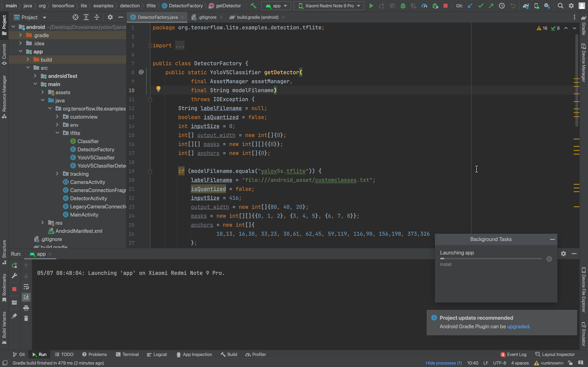The height and width of the screenshot is (367, 588).
Task: Click the upgraded link in notification
Action: coord(518,326)
